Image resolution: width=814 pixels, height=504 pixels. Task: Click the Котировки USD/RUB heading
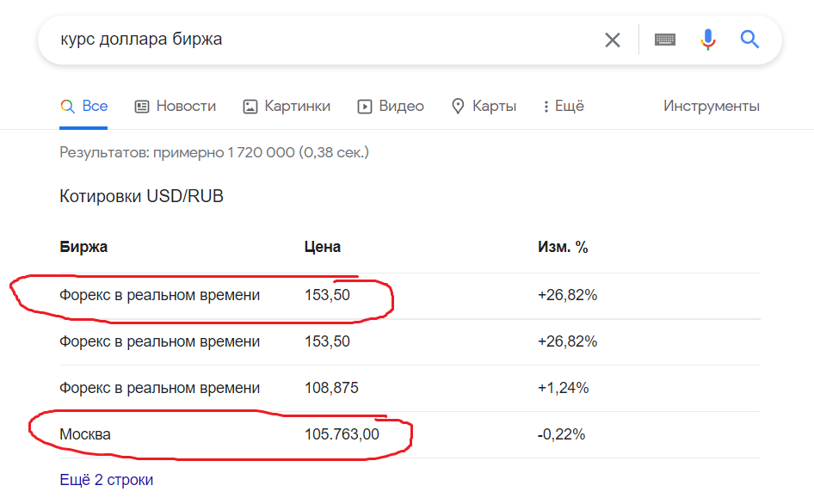click(142, 196)
